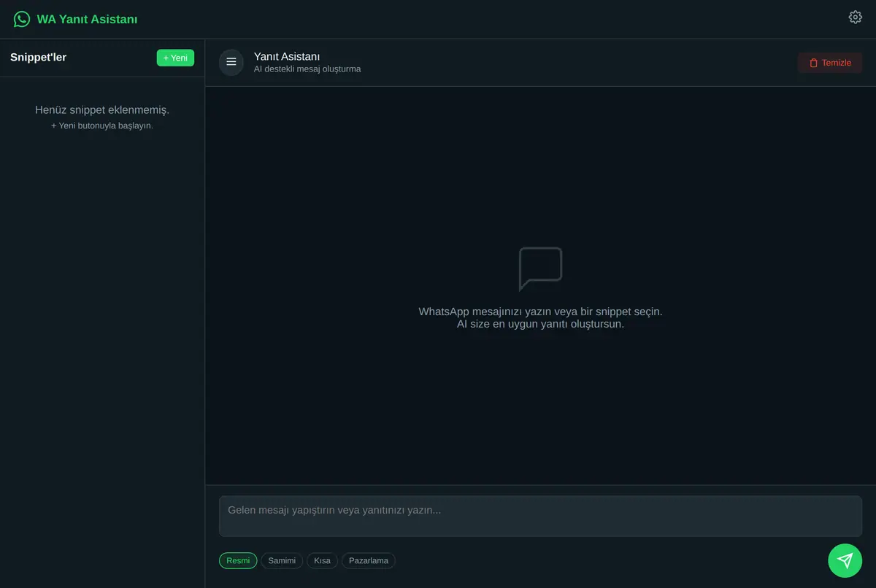The width and height of the screenshot is (876, 588).
Task: Focus the Gelen mesajı yapıştırın message box
Action: point(540,517)
